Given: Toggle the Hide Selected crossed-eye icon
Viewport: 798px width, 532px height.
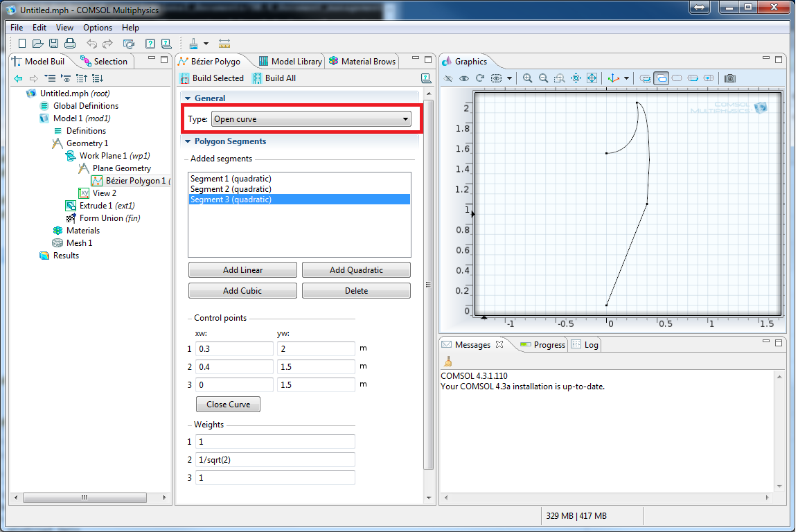Looking at the screenshot, I should pos(448,78).
